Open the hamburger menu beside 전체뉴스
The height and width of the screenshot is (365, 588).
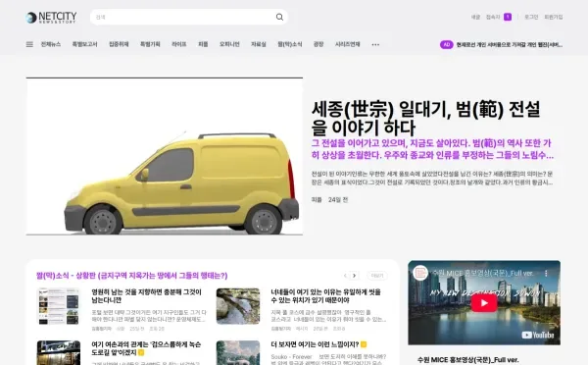(29, 44)
